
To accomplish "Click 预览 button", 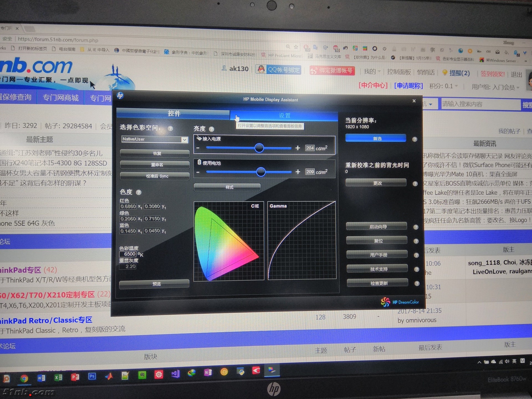I will coord(154,284).
